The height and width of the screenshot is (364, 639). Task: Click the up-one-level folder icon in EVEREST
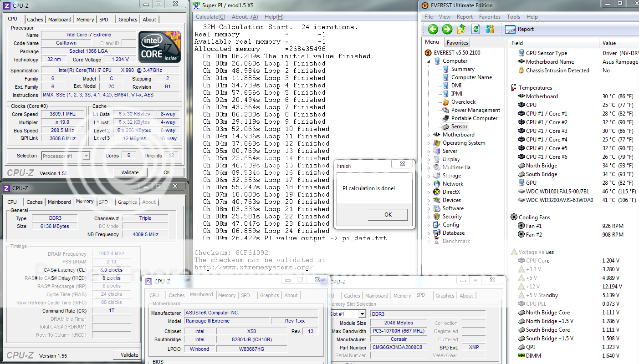pos(461,29)
